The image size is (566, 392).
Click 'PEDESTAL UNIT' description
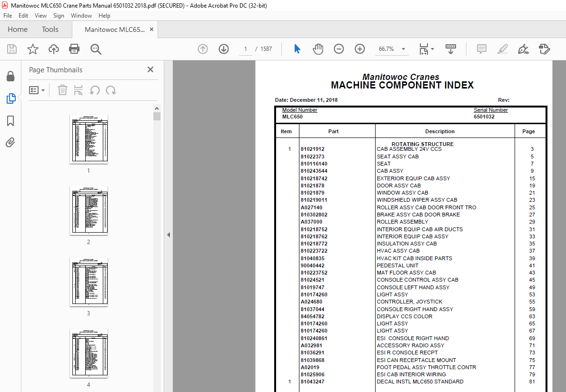[x=397, y=265]
